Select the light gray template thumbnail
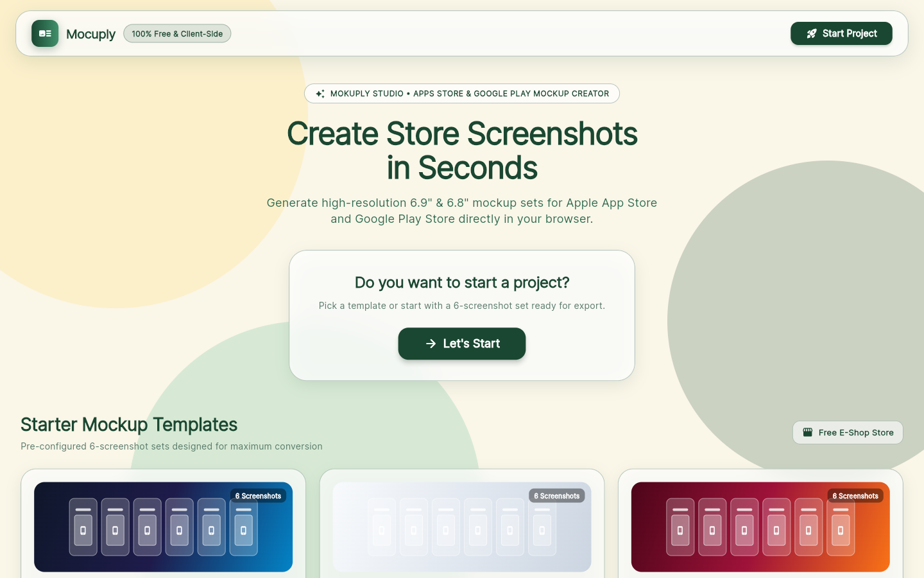This screenshot has width=924, height=578. click(x=462, y=527)
